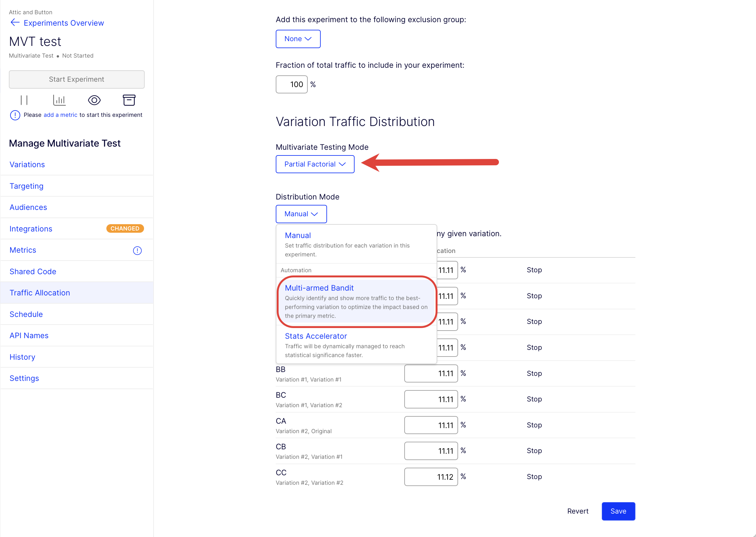The image size is (756, 537).
Task: Click the Revert button
Action: (x=577, y=511)
